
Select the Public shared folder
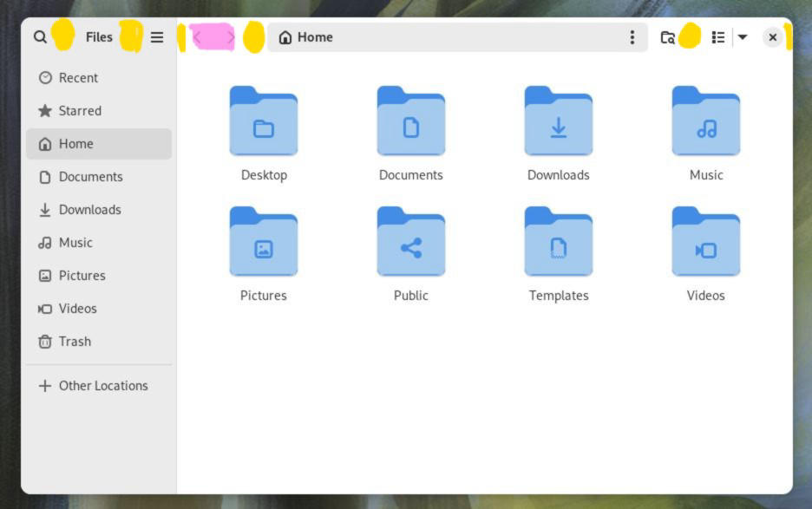pos(411,242)
